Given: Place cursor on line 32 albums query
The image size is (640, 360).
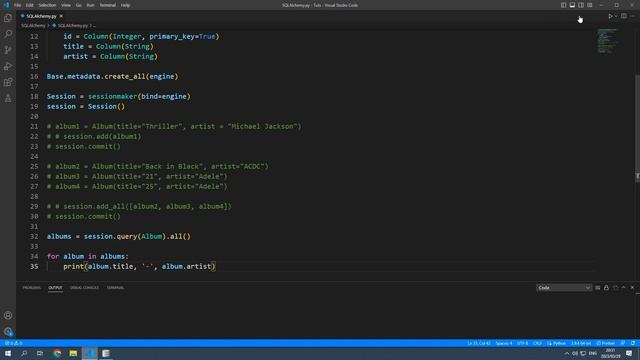Looking at the screenshot, I should click(x=118, y=236).
